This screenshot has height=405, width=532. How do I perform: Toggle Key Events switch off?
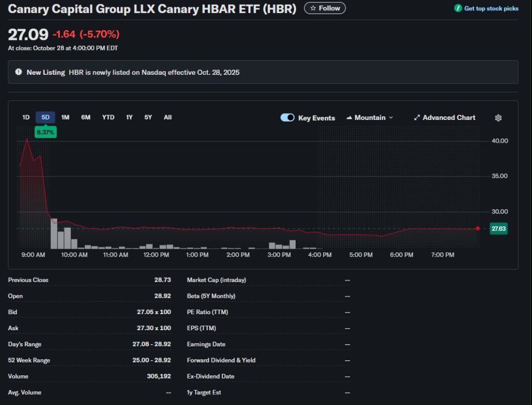tap(287, 118)
